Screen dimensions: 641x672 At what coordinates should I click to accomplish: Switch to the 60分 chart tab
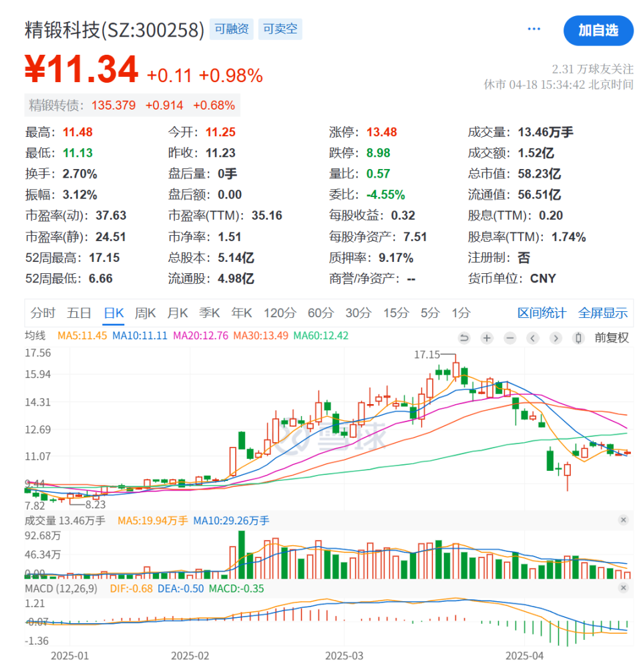pyautogui.click(x=320, y=313)
